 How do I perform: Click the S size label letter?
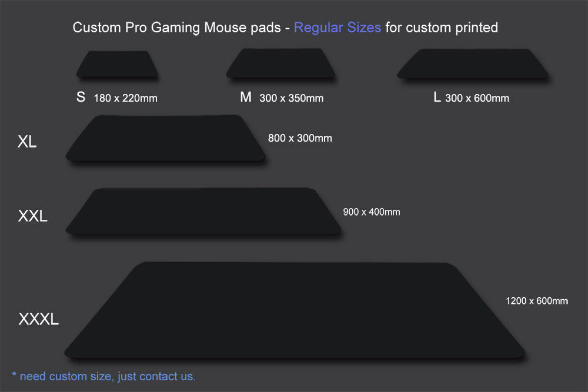[x=81, y=97]
